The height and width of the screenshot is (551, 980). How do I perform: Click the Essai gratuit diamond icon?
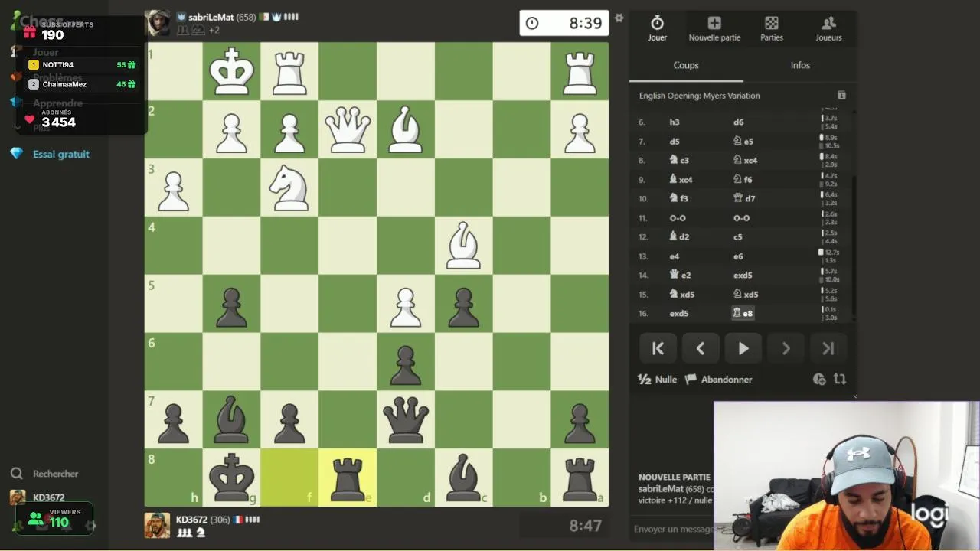17,154
